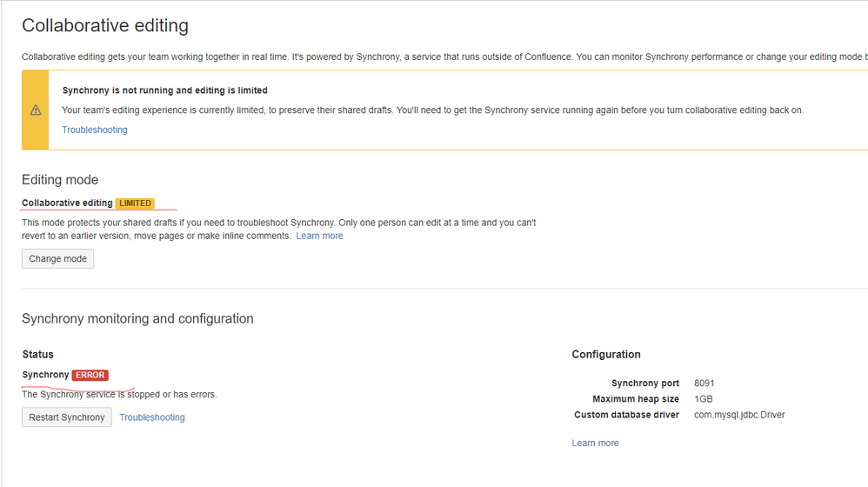
Task: Click 'The Synchrony service is stopped' message
Action: point(119,394)
